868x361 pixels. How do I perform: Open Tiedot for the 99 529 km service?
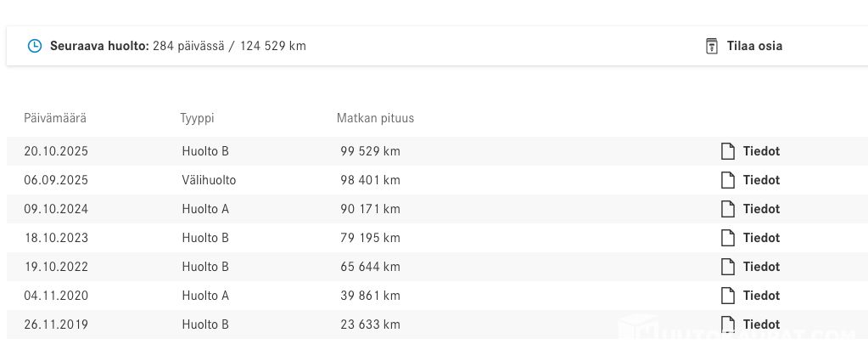click(761, 151)
